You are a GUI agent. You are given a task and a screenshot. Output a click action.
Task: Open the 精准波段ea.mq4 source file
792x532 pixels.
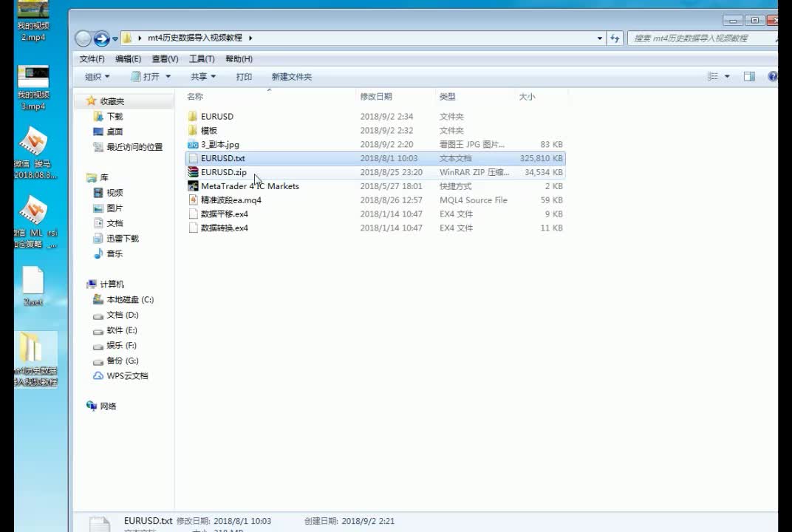point(230,199)
